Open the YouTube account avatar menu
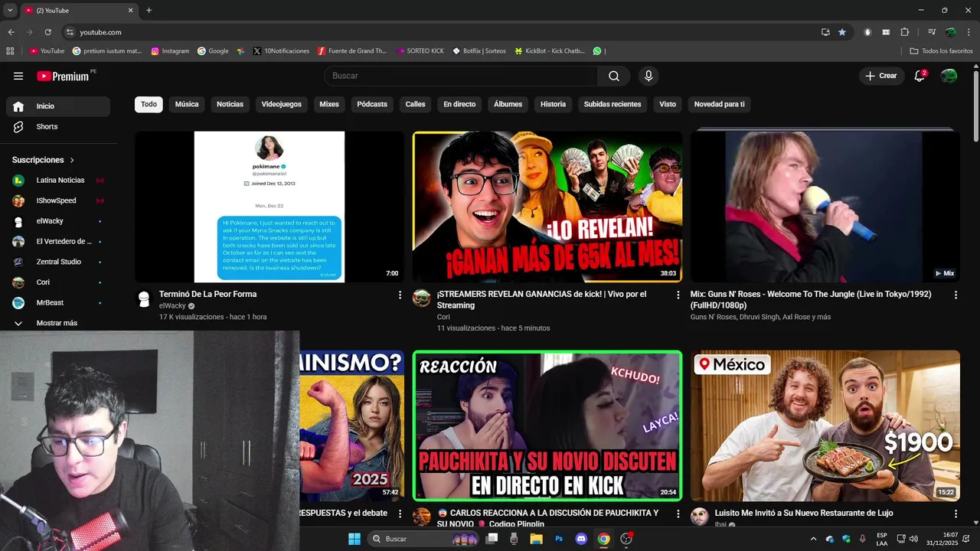Screen dimensions: 980x551 [949, 76]
